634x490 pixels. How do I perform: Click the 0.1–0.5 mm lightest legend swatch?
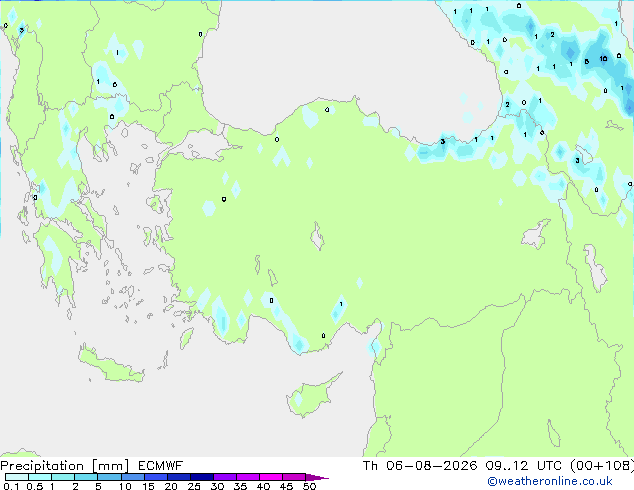(17, 477)
